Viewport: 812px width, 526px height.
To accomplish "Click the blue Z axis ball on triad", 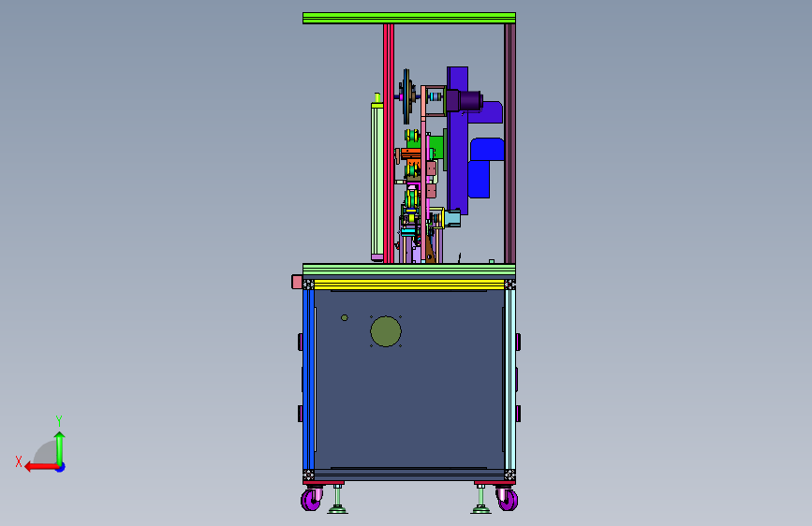I will click(x=61, y=467).
